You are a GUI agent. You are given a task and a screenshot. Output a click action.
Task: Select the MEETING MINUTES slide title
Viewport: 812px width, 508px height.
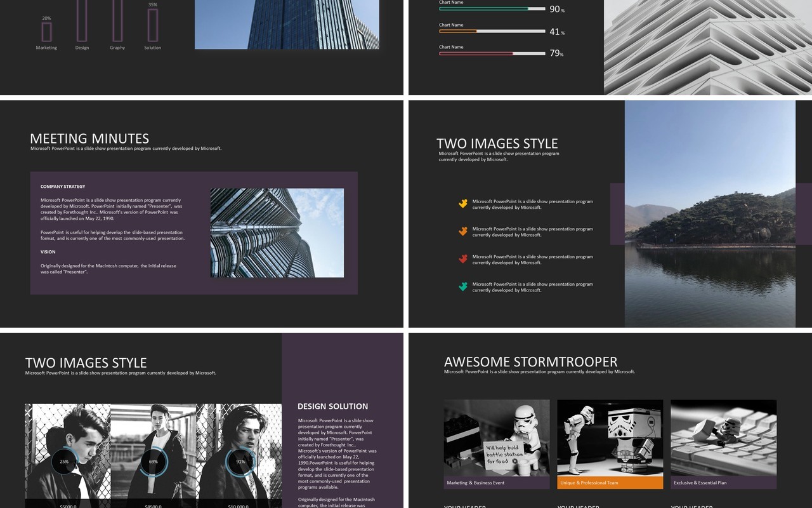89,138
